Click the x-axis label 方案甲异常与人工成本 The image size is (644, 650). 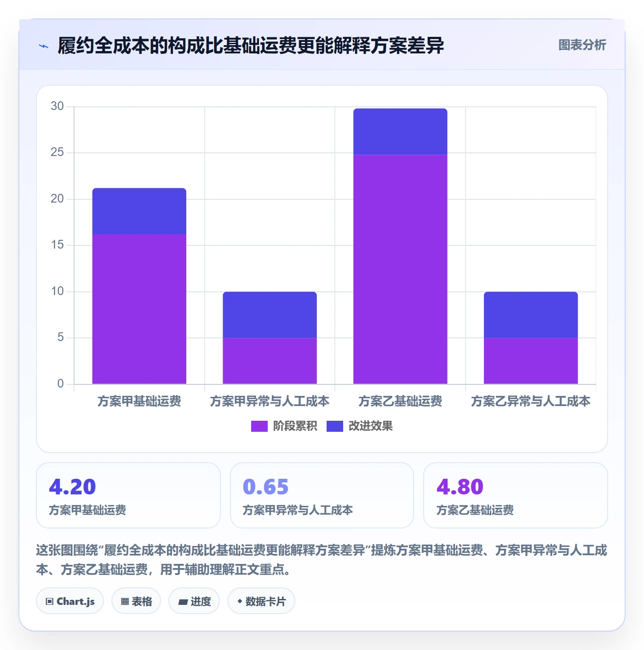270,401
